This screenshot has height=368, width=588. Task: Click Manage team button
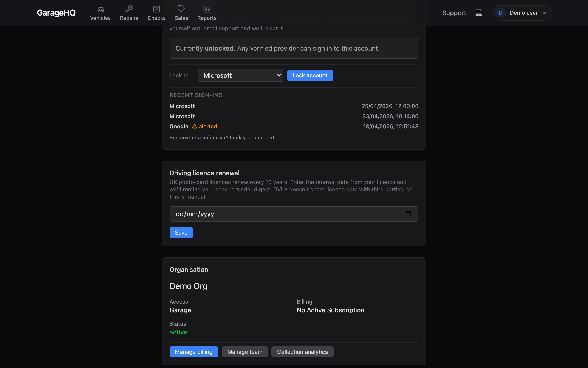point(245,352)
